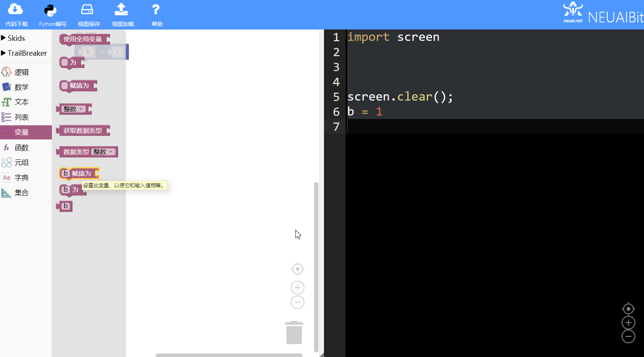644x357 pixels.
Task: Click the workspace vertical scrollbar
Action: [316, 267]
